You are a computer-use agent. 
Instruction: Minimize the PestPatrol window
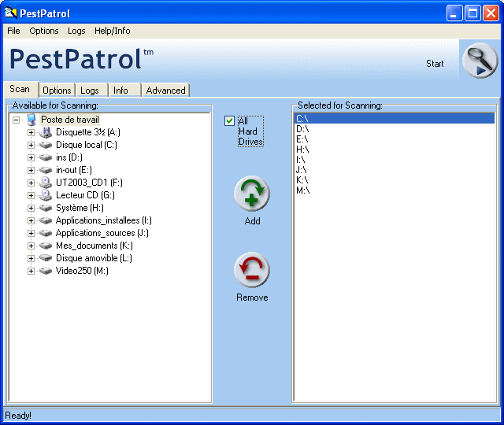coord(454,13)
